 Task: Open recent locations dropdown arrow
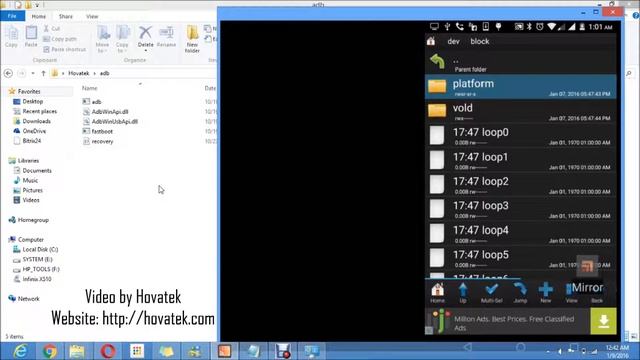[33, 73]
